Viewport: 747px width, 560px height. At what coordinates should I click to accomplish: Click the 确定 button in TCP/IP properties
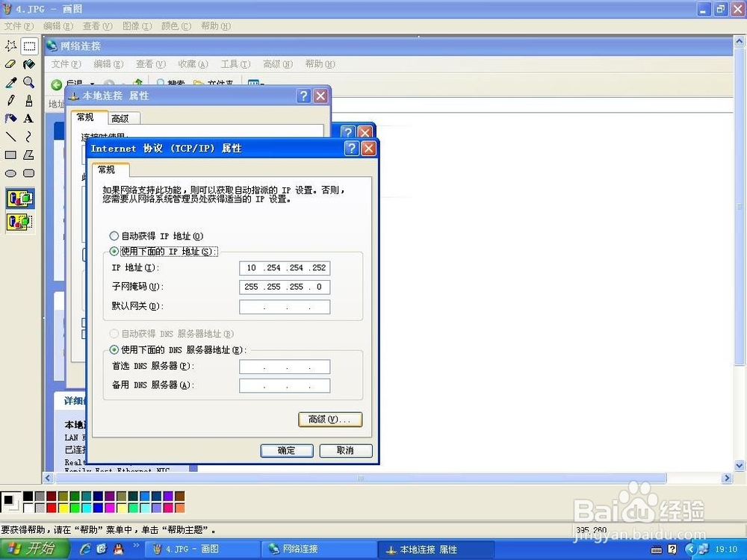[x=287, y=450]
